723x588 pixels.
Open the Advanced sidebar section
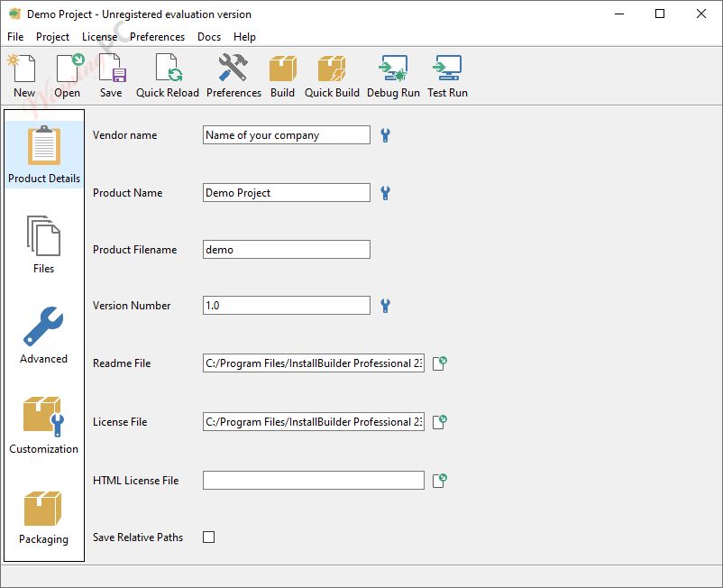point(44,335)
